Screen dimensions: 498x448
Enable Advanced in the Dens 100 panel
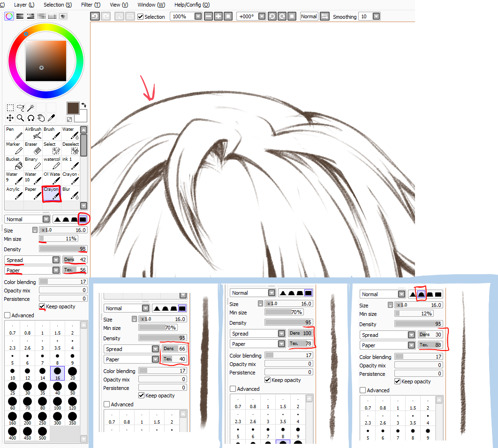233,389
